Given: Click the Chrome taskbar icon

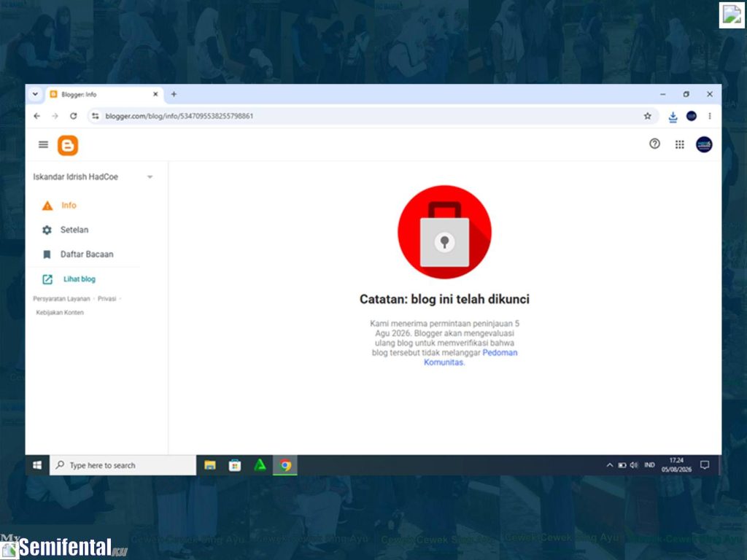Looking at the screenshot, I should [285, 465].
